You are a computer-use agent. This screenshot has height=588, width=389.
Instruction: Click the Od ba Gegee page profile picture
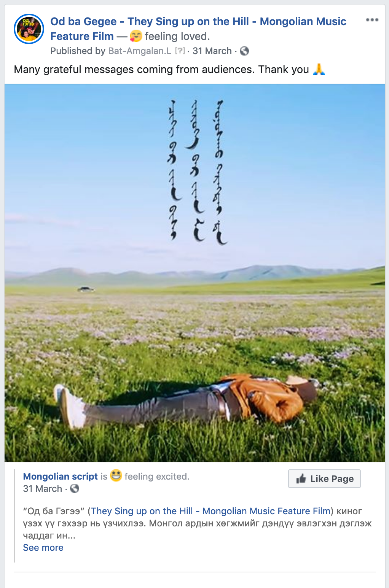pyautogui.click(x=29, y=29)
